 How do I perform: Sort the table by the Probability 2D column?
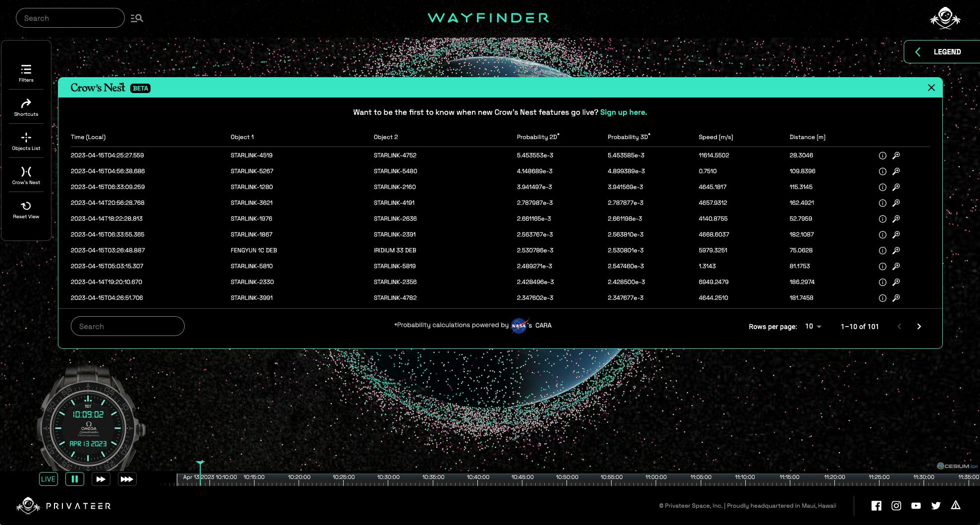[538, 137]
